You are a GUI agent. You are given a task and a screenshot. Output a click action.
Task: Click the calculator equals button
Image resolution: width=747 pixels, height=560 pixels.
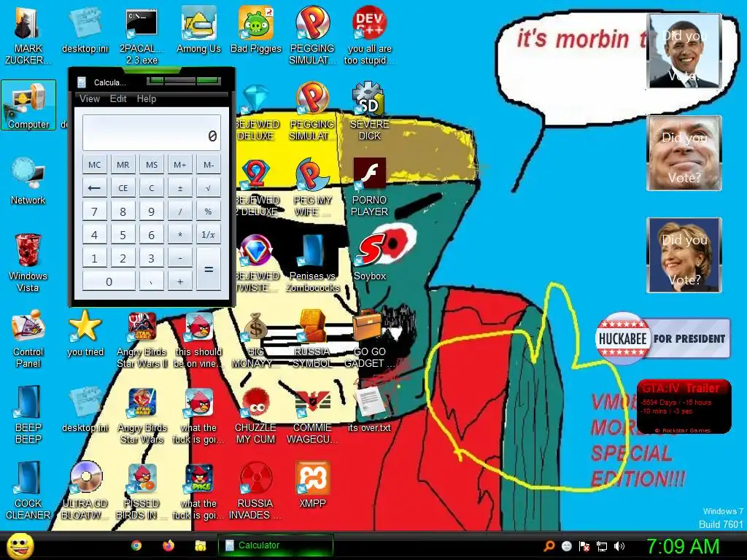[209, 270]
